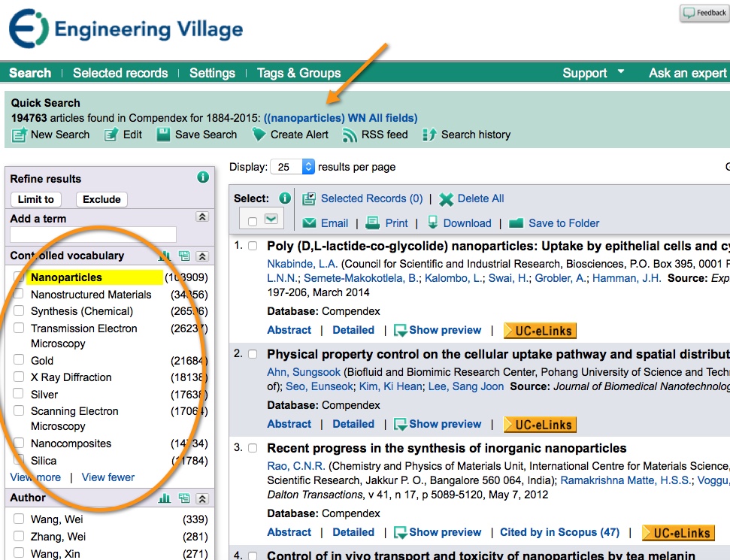Click the Save to Folder icon
Screen dimensions: 730x560
[516, 223]
